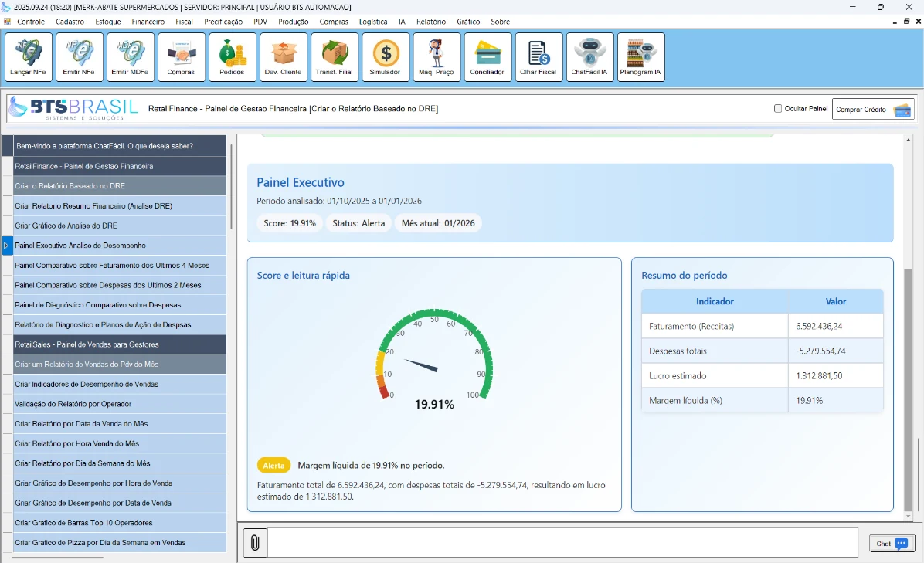Click the Faturamento (Receitas) table cell
The width and height of the screenshot is (924, 563).
pyautogui.click(x=715, y=326)
